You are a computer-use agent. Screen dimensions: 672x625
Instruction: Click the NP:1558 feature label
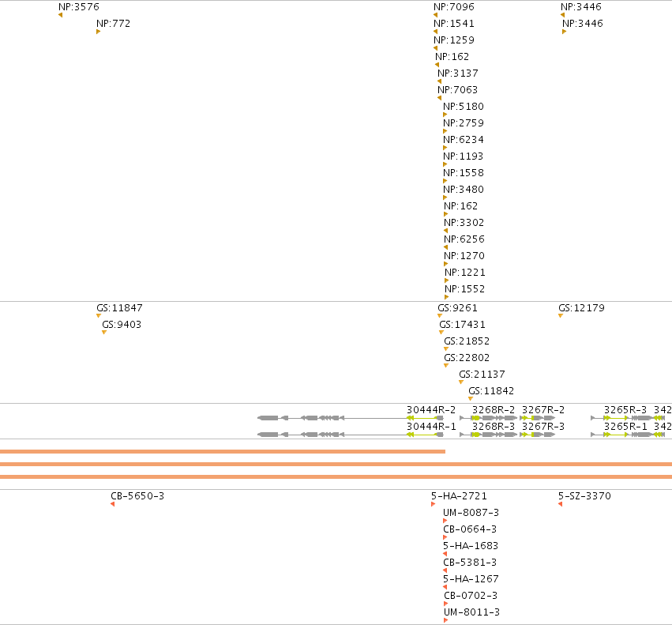(x=464, y=173)
